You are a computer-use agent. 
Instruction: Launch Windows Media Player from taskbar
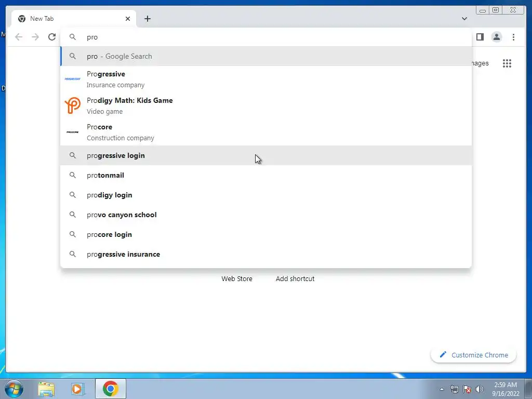click(77, 389)
